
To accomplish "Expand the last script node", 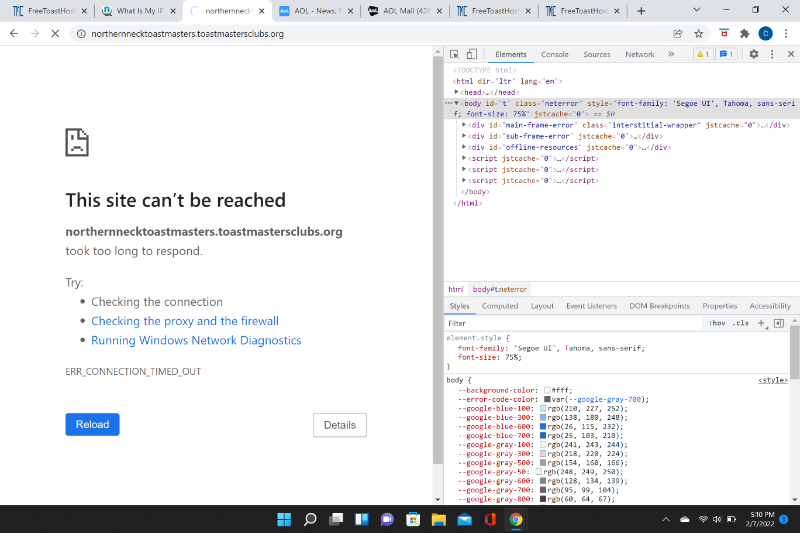I will [464, 180].
